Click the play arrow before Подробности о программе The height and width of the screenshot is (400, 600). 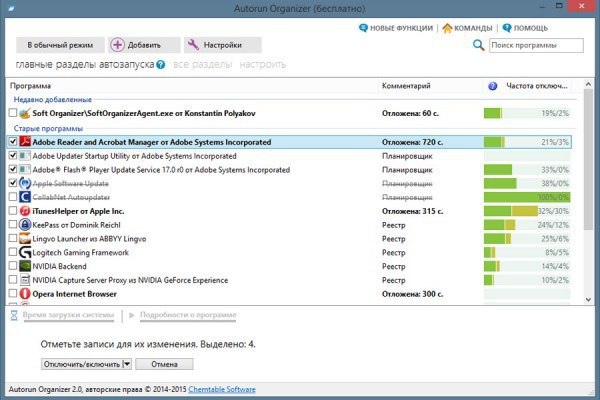tap(132, 315)
